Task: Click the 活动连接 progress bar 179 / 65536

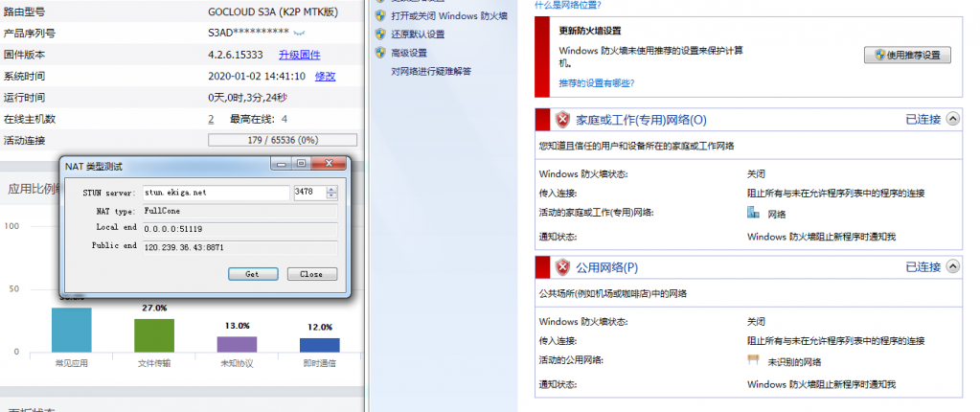Action: tap(283, 140)
